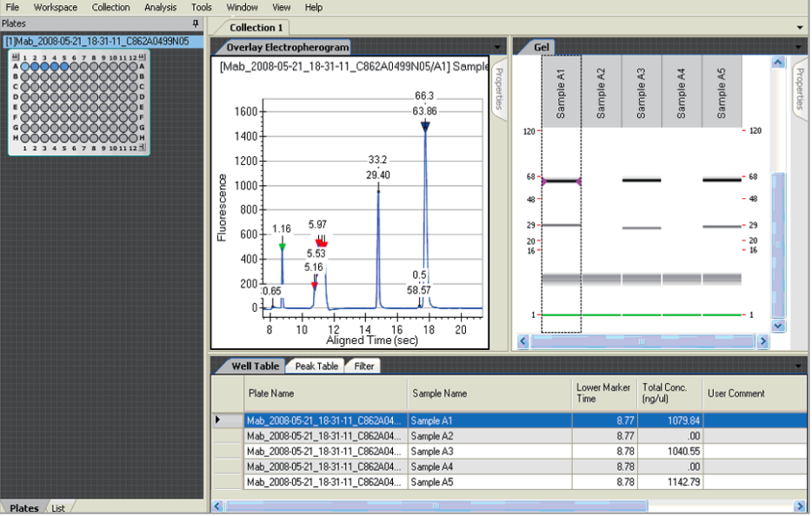
Task: Open the Gel panel dropdown arrow
Action: click(798, 47)
